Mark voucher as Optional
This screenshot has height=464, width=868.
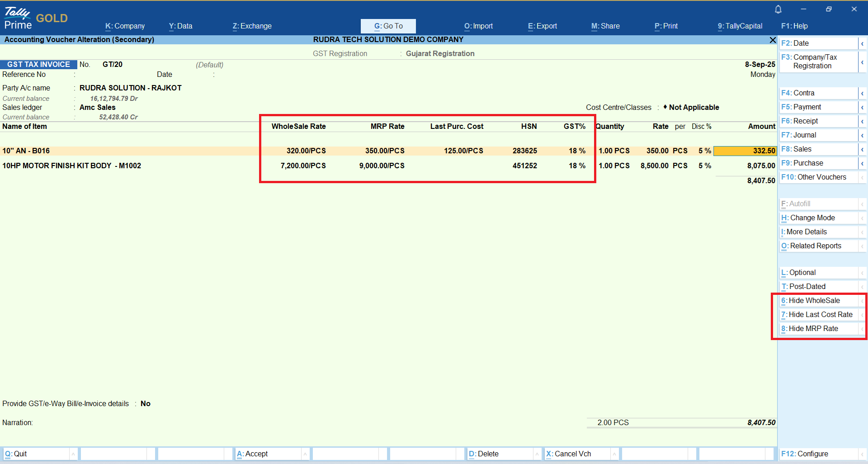802,273
